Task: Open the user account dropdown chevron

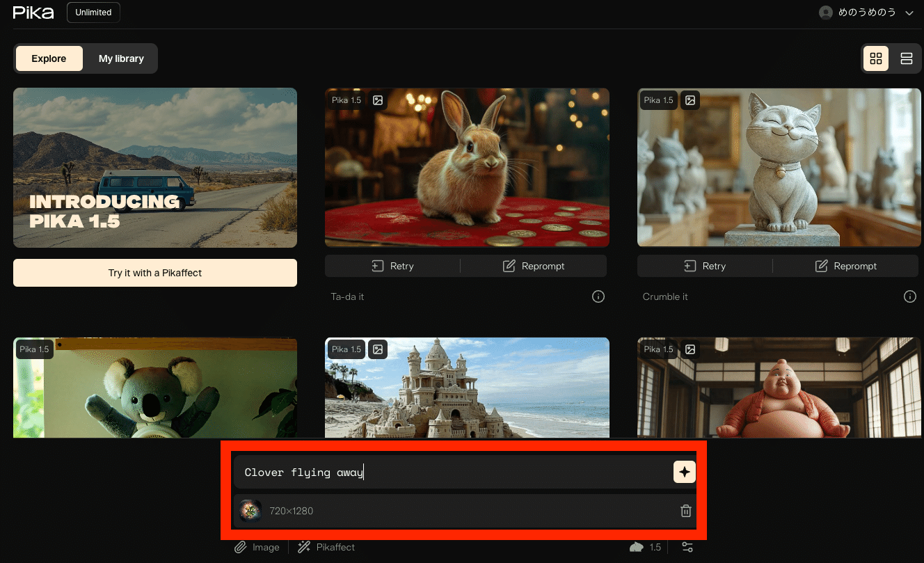Action: tap(909, 13)
